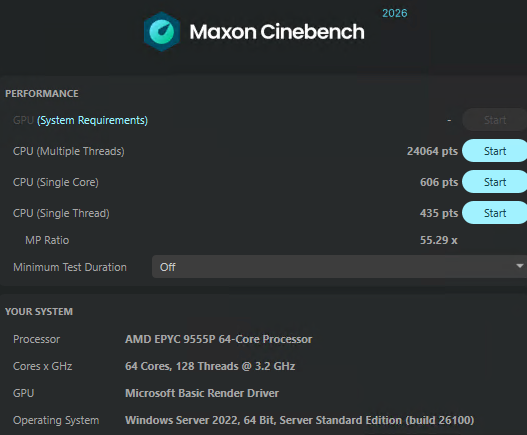Click the dropdown arrow beside Off
This screenshot has width=527, height=435.
click(x=520, y=266)
